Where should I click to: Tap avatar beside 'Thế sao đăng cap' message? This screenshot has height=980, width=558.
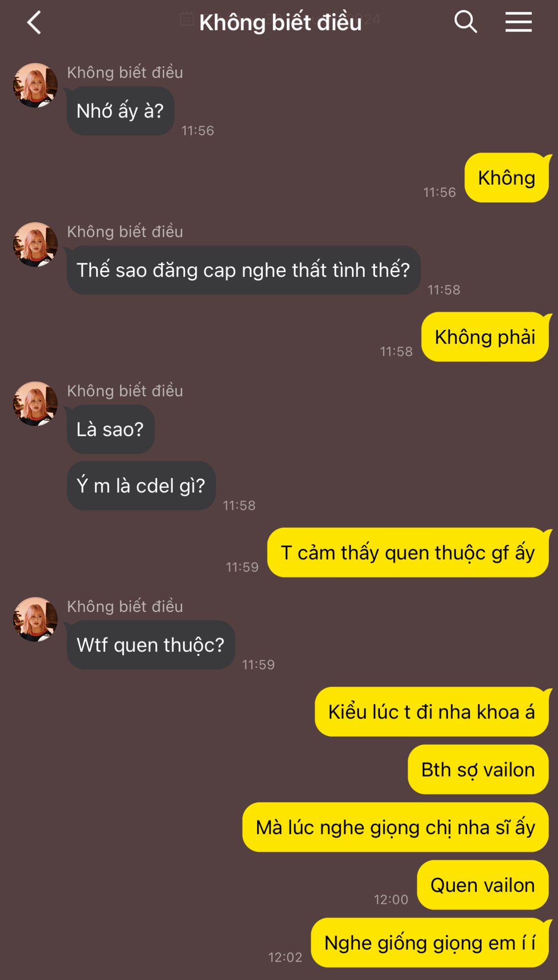click(x=35, y=244)
